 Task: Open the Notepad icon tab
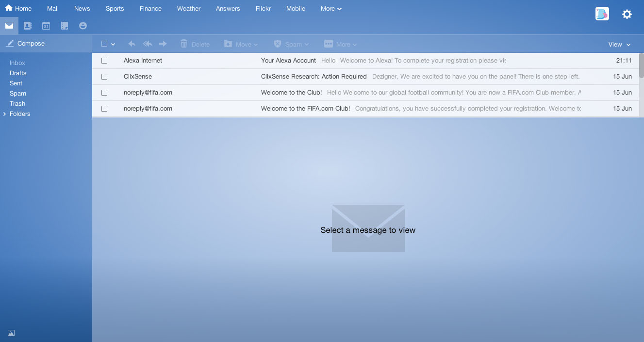pyautogui.click(x=65, y=26)
